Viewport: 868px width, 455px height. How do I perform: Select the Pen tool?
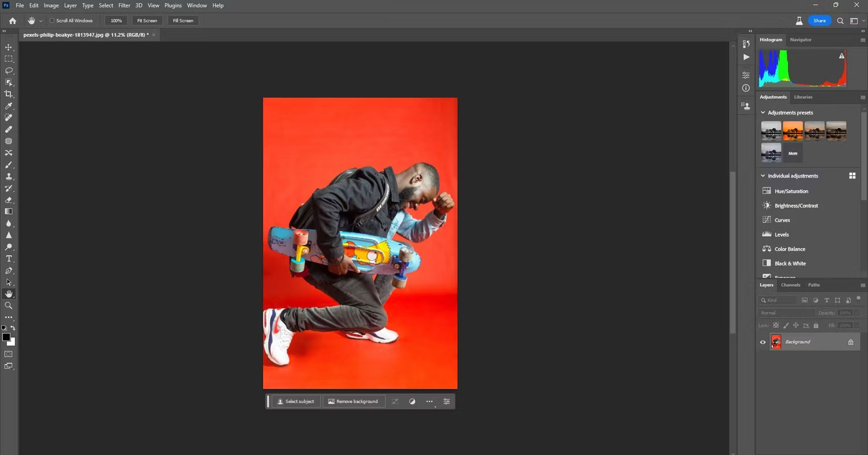coord(9,271)
